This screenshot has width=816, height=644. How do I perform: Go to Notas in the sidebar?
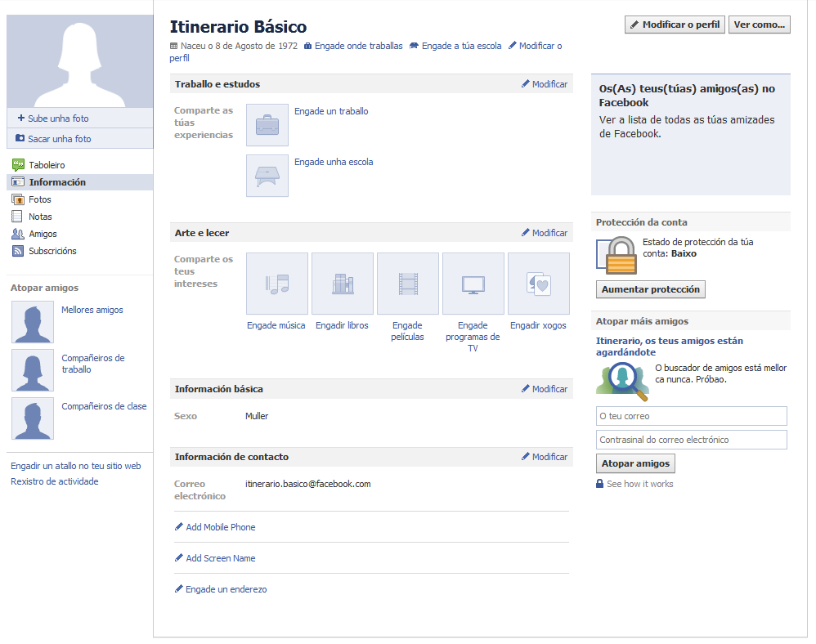click(39, 217)
